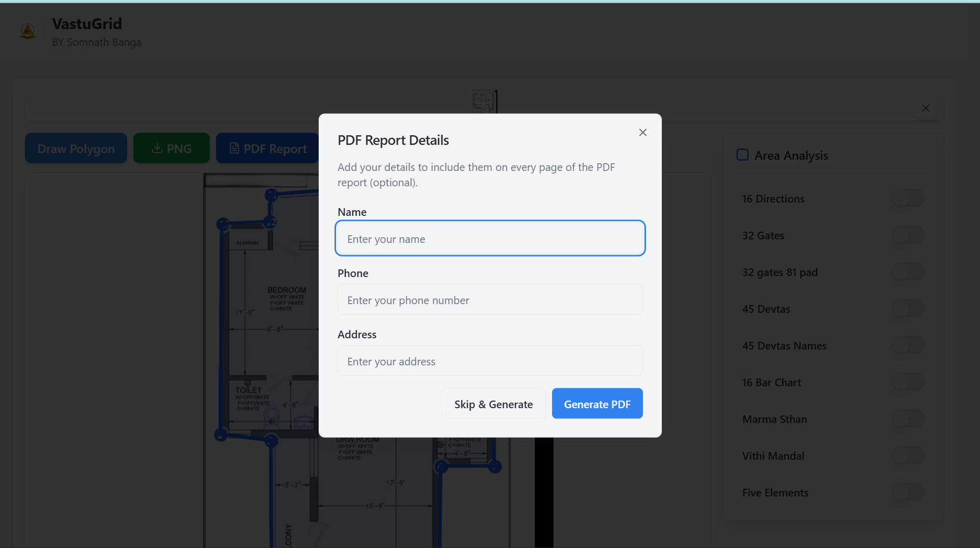Viewport: 980px width, 548px height.
Task: Close the PDF Report Details dialog
Action: click(642, 132)
